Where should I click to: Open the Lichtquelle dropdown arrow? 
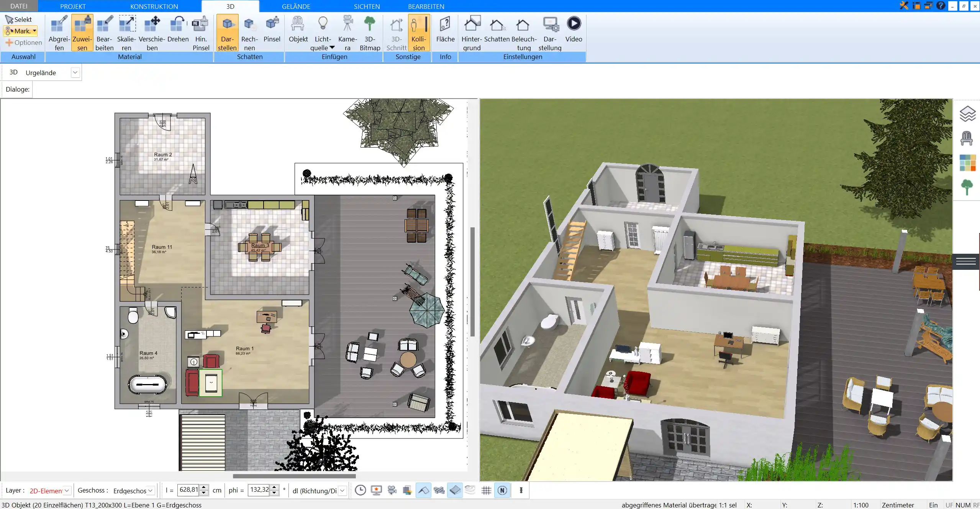click(x=332, y=48)
